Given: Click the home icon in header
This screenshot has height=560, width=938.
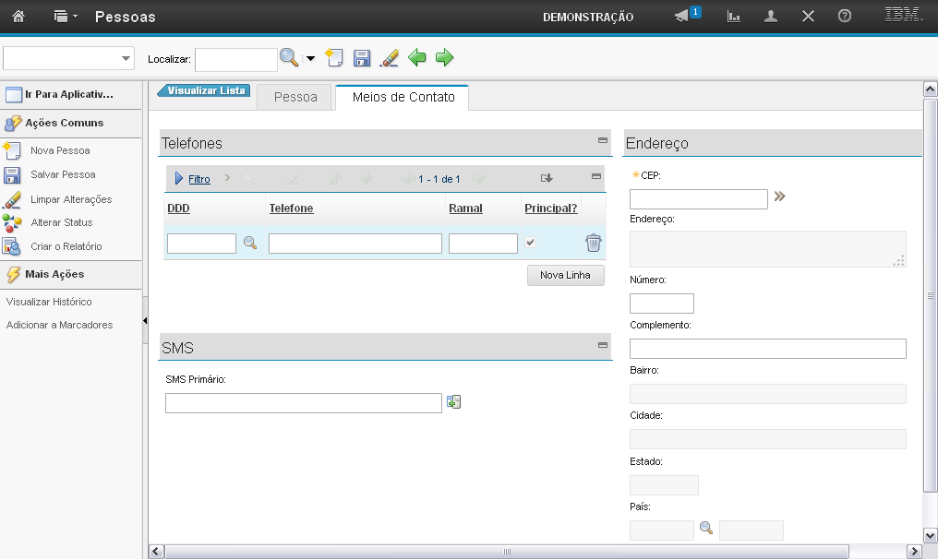Looking at the screenshot, I should 18,17.
